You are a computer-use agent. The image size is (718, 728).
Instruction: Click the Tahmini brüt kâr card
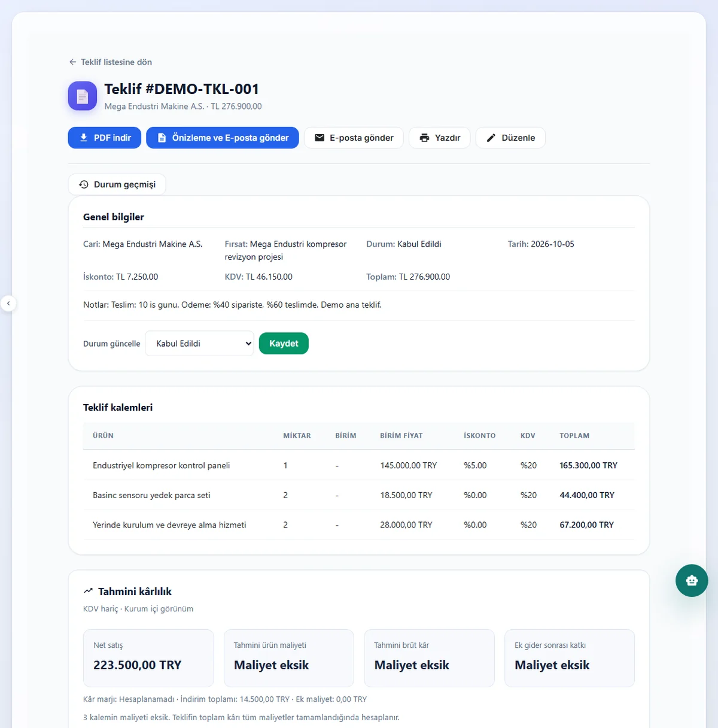[x=429, y=658]
